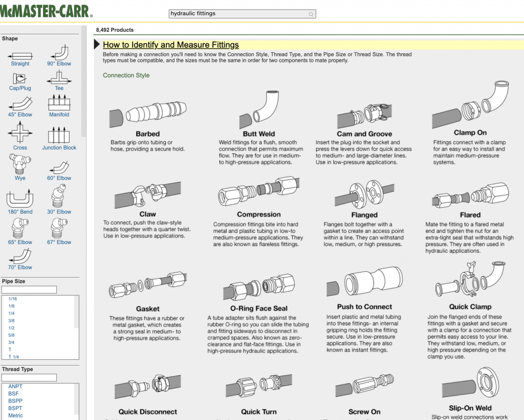Pick the Wye fitting icon
Image resolution: width=524 pixels, height=420 pixels.
(x=20, y=165)
